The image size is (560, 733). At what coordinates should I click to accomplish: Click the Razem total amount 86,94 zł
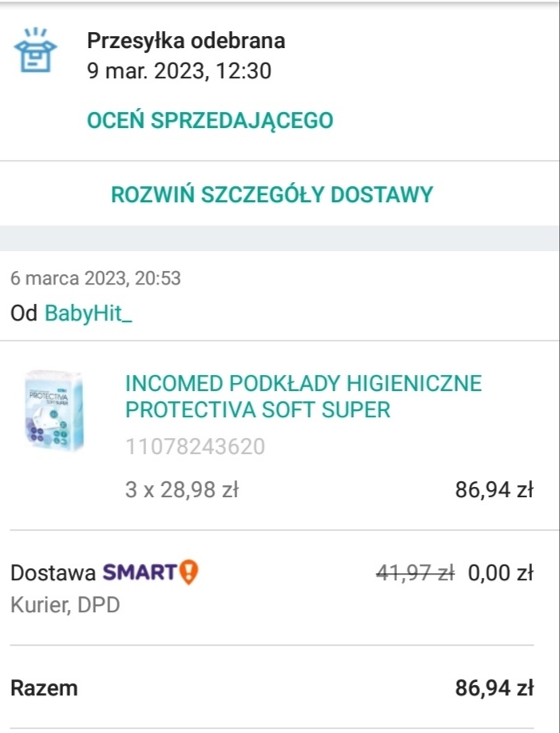(494, 687)
